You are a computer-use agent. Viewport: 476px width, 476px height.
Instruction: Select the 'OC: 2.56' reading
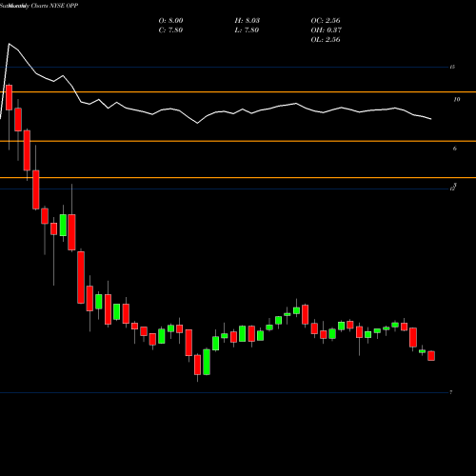tap(326, 21)
